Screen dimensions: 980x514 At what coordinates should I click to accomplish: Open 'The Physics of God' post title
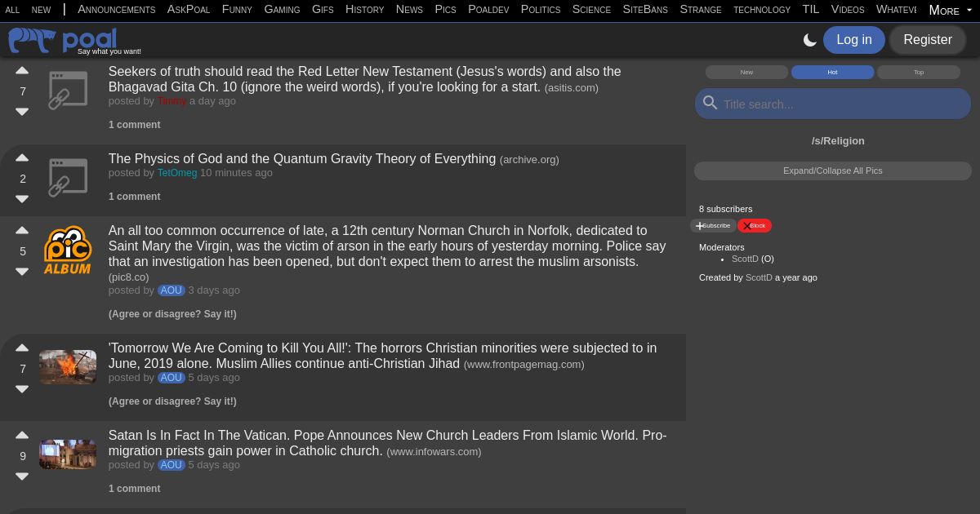click(302, 159)
